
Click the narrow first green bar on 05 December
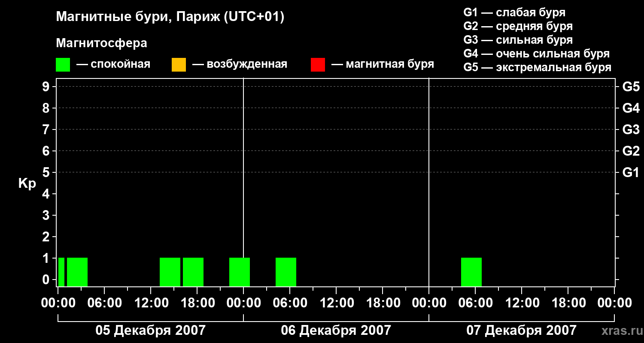[61, 272]
